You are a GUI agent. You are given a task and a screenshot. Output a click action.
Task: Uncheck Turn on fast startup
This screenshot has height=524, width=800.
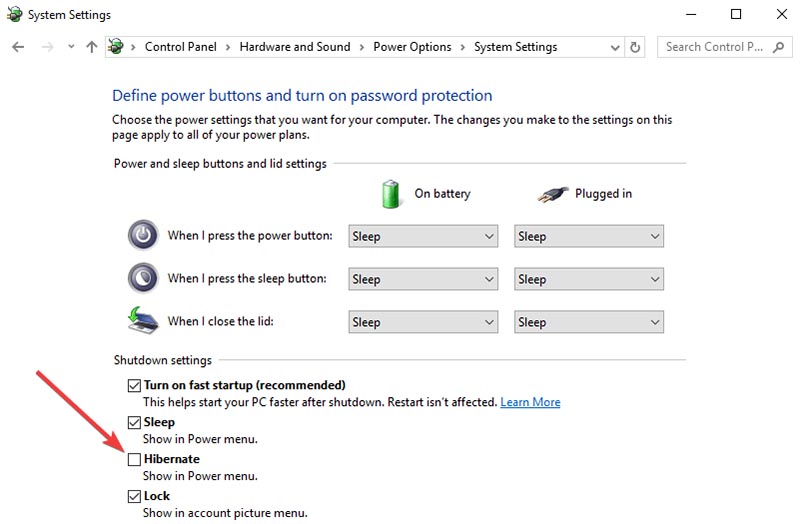[x=134, y=385]
